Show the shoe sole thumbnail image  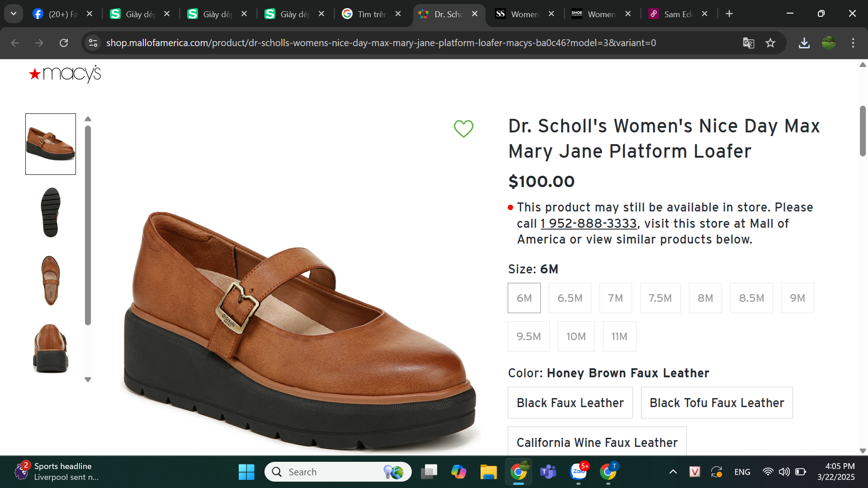coord(51,212)
